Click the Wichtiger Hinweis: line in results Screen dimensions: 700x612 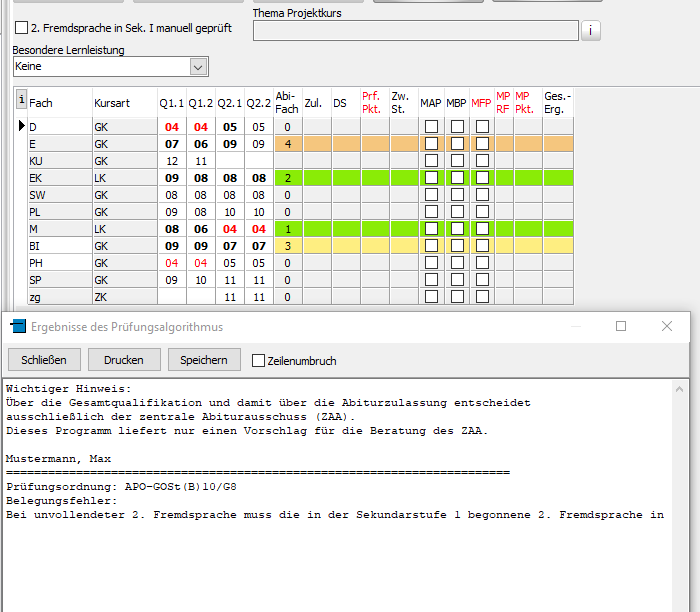[69, 389]
